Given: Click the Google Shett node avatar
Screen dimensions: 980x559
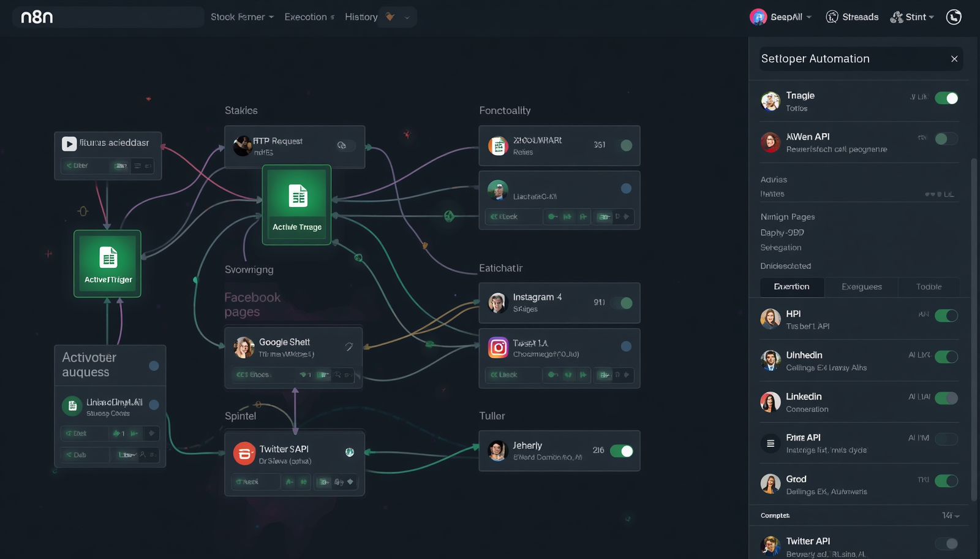Looking at the screenshot, I should (244, 348).
